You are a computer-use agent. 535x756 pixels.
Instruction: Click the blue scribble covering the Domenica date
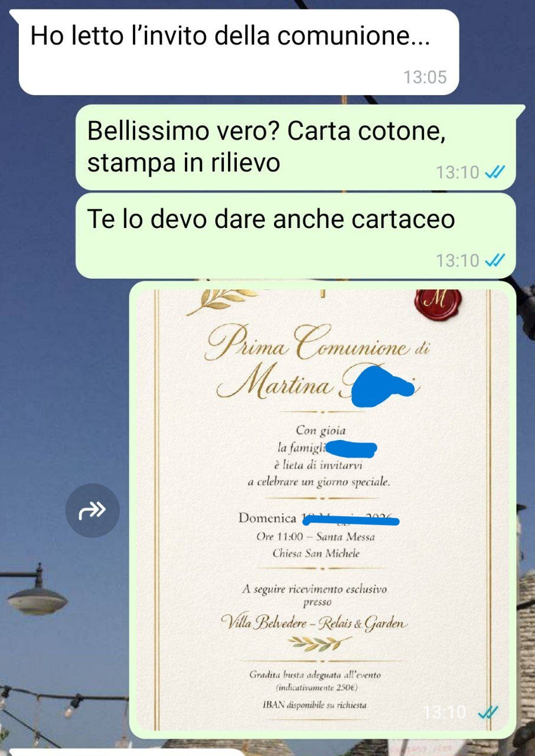coord(351,520)
